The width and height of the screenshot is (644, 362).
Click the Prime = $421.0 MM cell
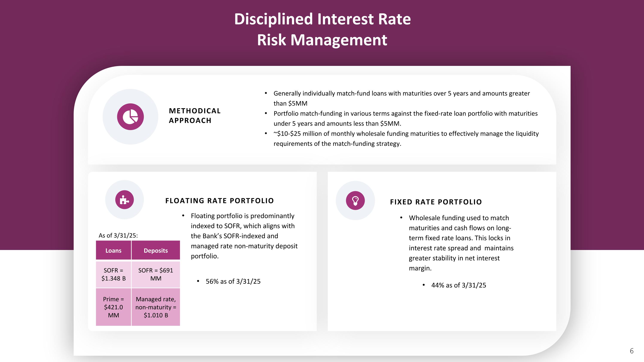point(113,307)
